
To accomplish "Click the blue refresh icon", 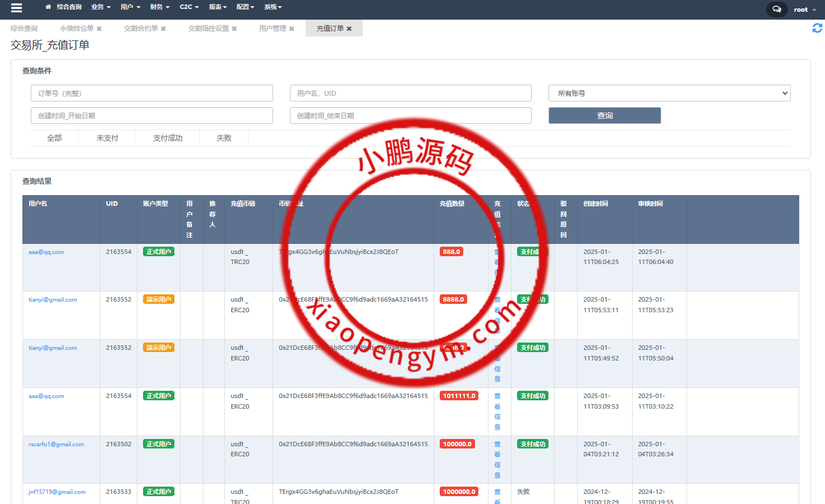I will click(x=817, y=28).
